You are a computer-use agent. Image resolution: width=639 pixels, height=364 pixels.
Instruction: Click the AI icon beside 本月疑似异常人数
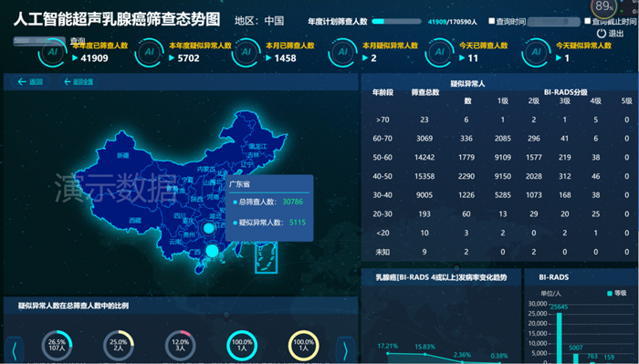tap(342, 52)
